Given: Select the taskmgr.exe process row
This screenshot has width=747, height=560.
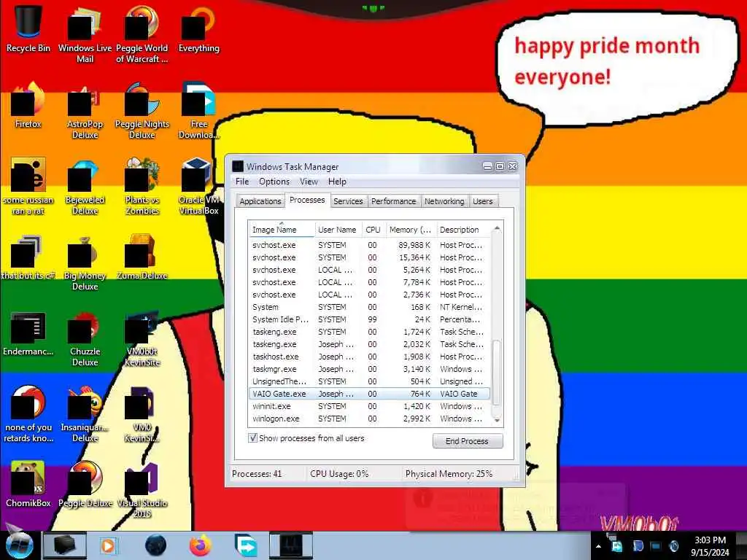Looking at the screenshot, I should pos(370,369).
